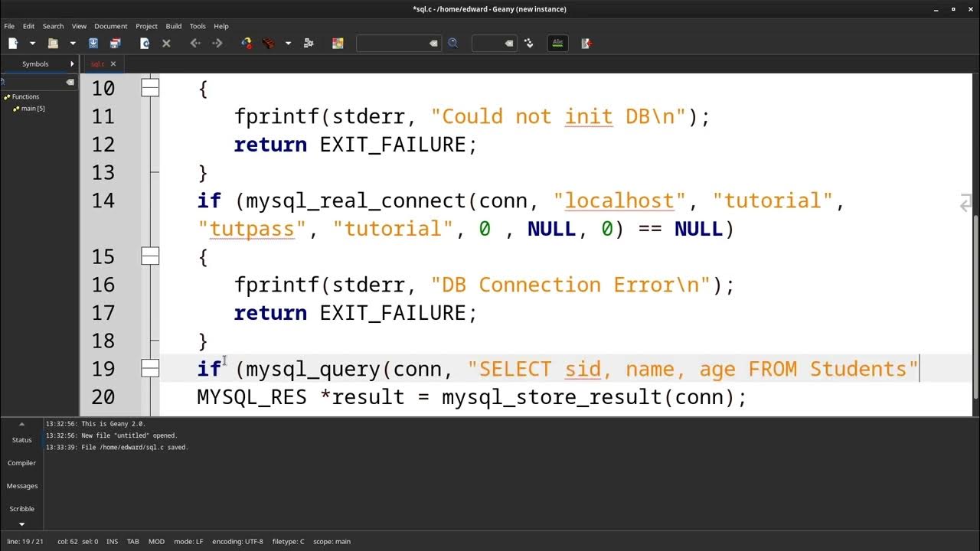Click the toolbar search text field
The width and height of the screenshot is (980, 551).
click(x=392, y=44)
